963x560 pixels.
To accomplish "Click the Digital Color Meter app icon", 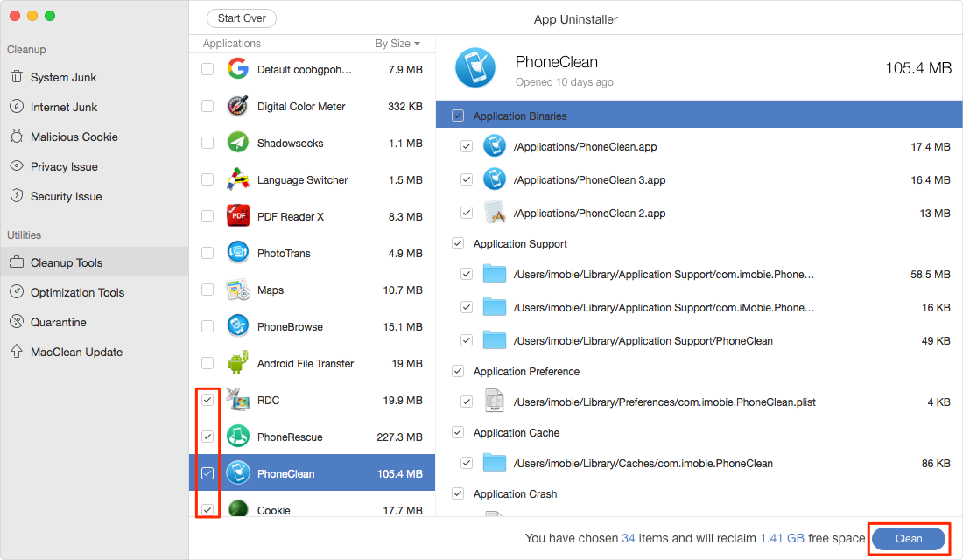I will coord(237,106).
